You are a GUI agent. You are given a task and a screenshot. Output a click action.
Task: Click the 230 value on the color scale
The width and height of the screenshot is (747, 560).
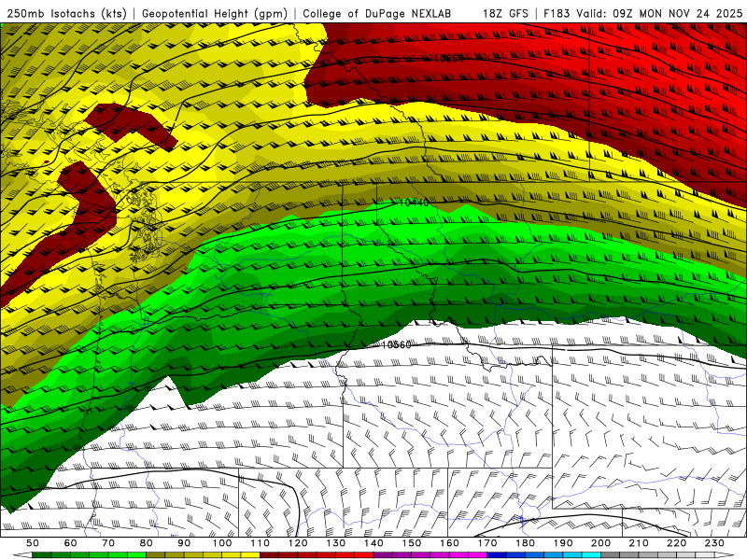(714, 543)
